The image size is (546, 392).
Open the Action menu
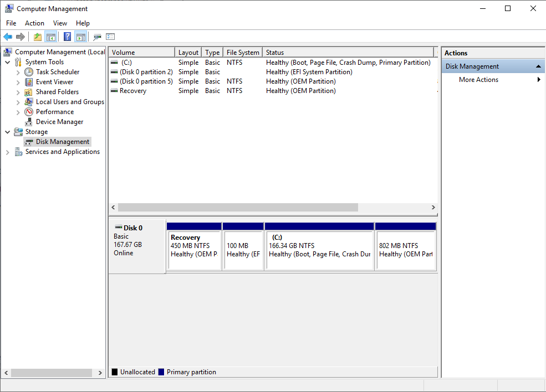[x=34, y=23]
